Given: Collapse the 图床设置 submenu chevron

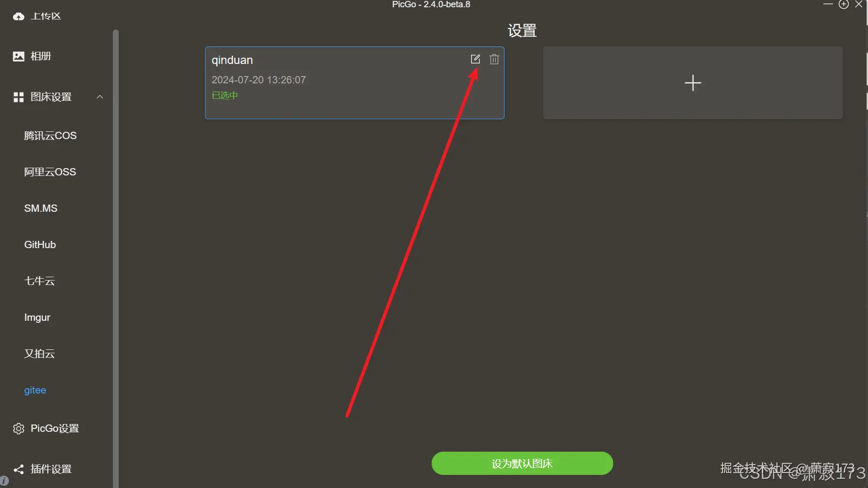Looking at the screenshot, I should 100,97.
